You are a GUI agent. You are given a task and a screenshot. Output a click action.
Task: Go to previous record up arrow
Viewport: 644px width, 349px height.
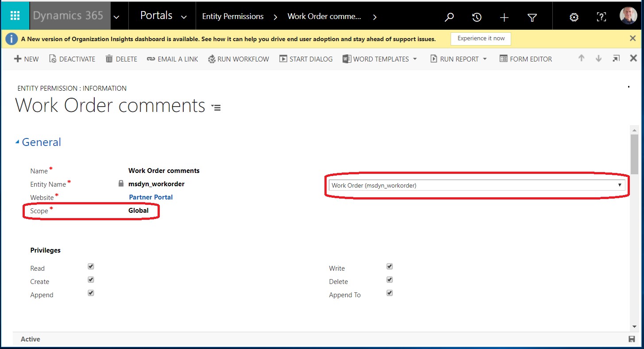coord(582,58)
